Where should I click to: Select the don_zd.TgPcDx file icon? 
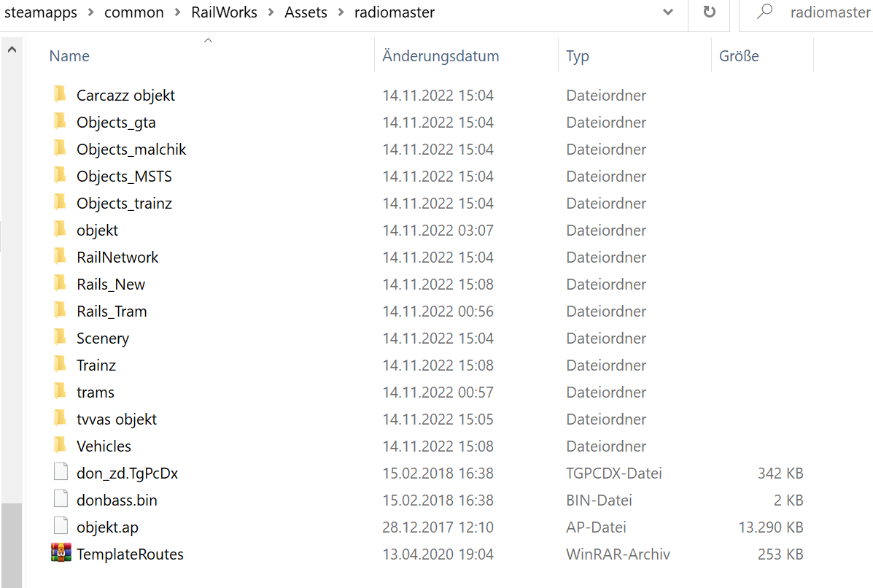61,471
